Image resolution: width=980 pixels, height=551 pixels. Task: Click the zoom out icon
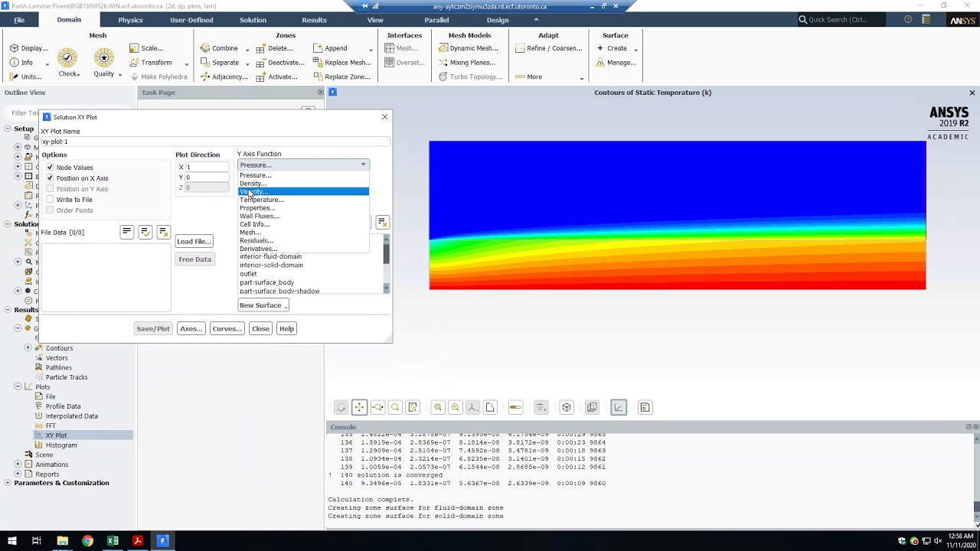pos(456,407)
